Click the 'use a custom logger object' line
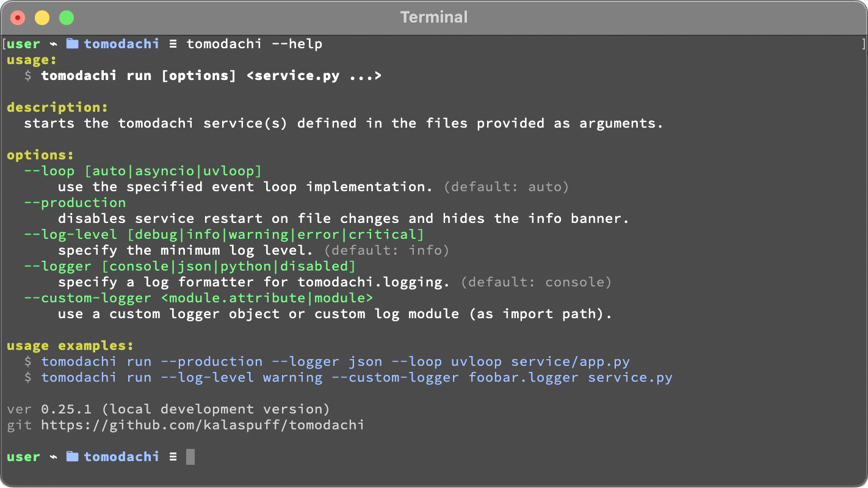 tap(335, 314)
